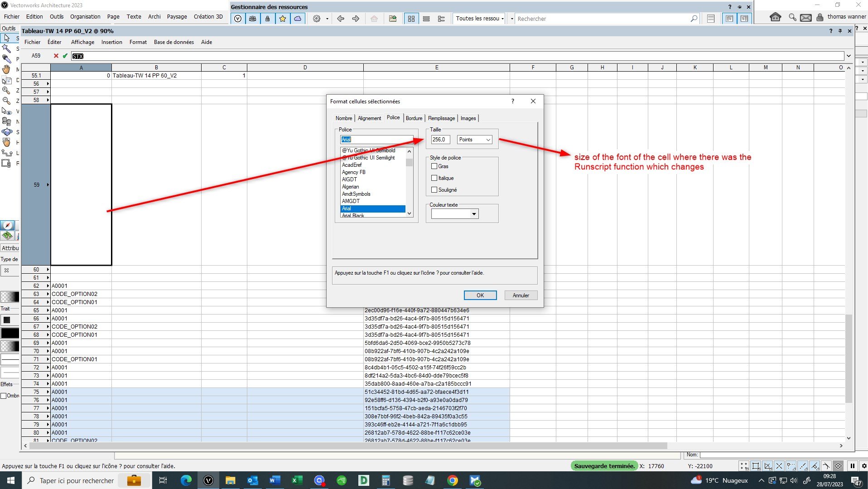
Task: Cancel cell entry with the red X icon
Action: tap(56, 56)
